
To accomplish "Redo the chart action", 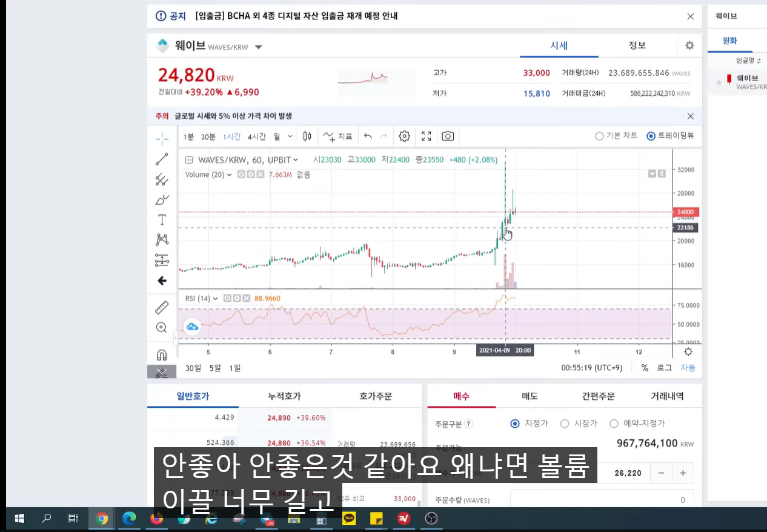I will click(383, 136).
